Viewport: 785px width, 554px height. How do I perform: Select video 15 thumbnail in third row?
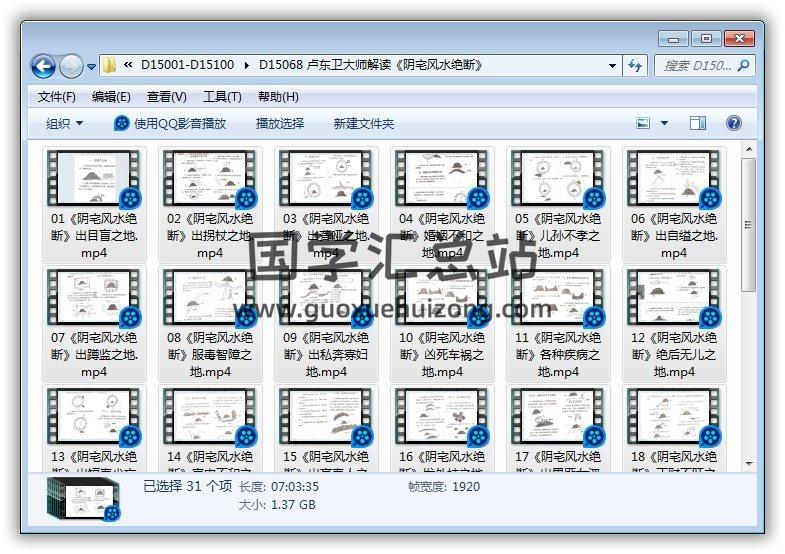point(326,417)
